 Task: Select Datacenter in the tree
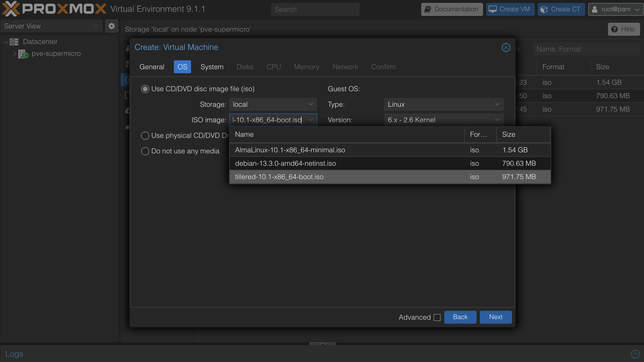[40, 42]
